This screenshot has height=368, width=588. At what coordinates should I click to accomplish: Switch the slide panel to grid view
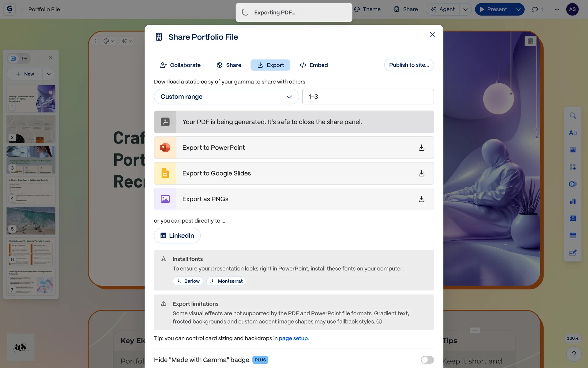coord(13,59)
